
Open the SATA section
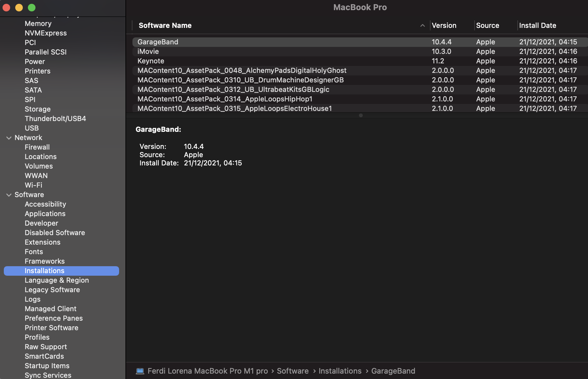(33, 90)
